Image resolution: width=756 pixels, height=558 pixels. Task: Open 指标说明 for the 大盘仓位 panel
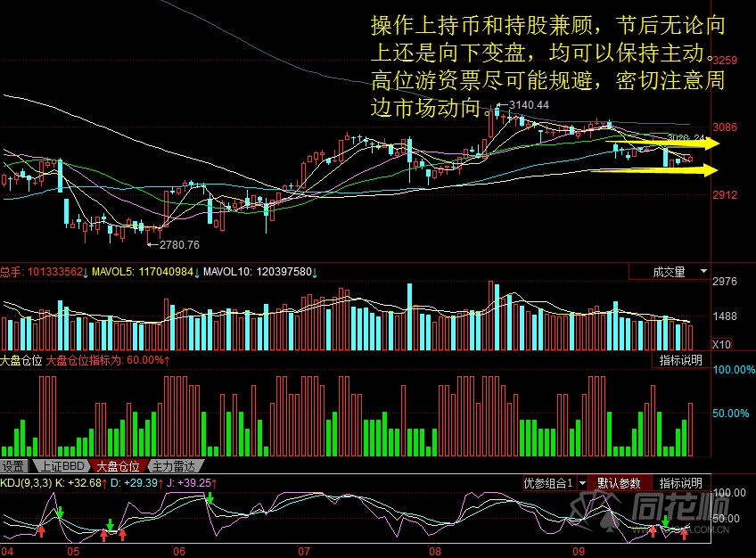pyautogui.click(x=680, y=360)
